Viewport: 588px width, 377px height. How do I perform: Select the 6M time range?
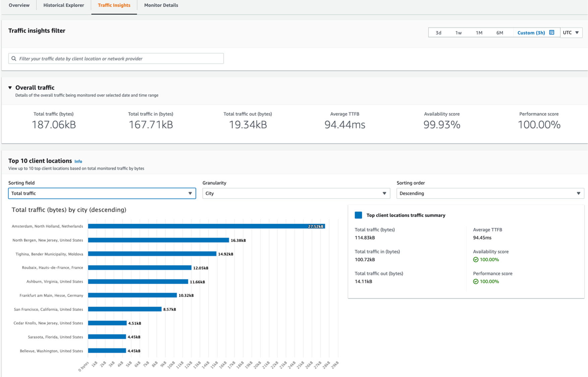[x=499, y=33]
